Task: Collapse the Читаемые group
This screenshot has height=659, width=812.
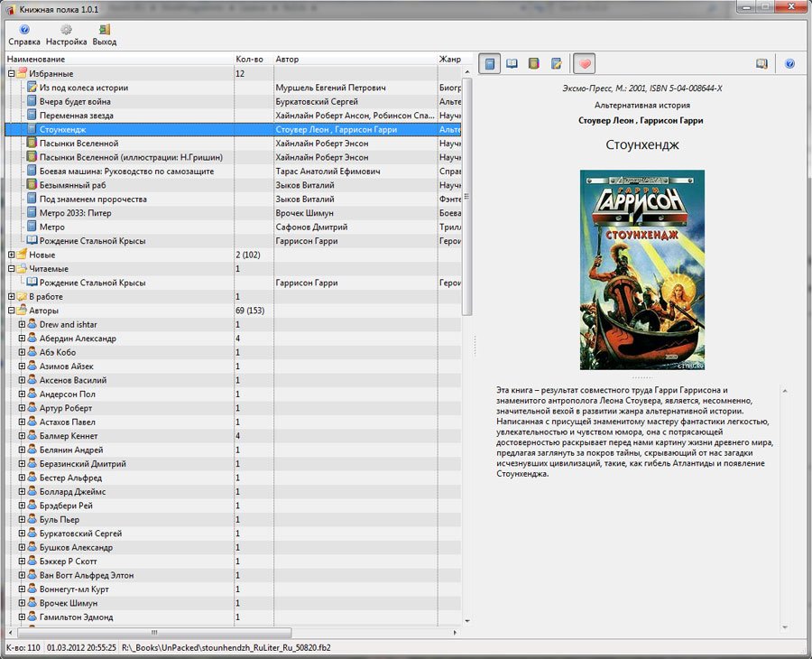Action: pos(12,269)
